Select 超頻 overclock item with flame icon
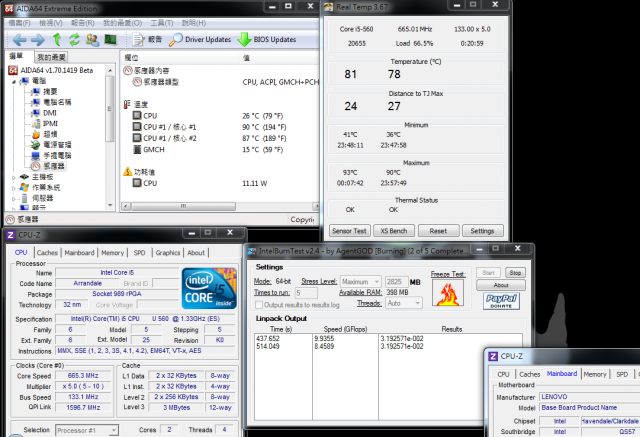This screenshot has width=640, height=437. pos(44,134)
